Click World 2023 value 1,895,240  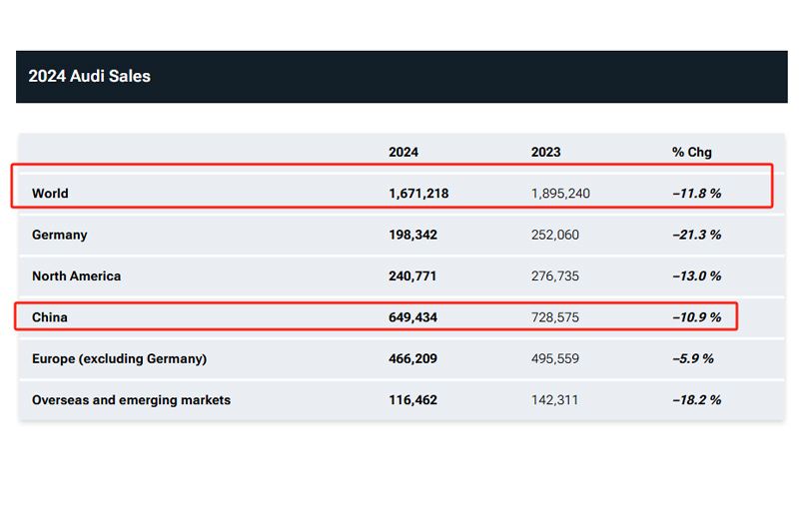click(560, 194)
